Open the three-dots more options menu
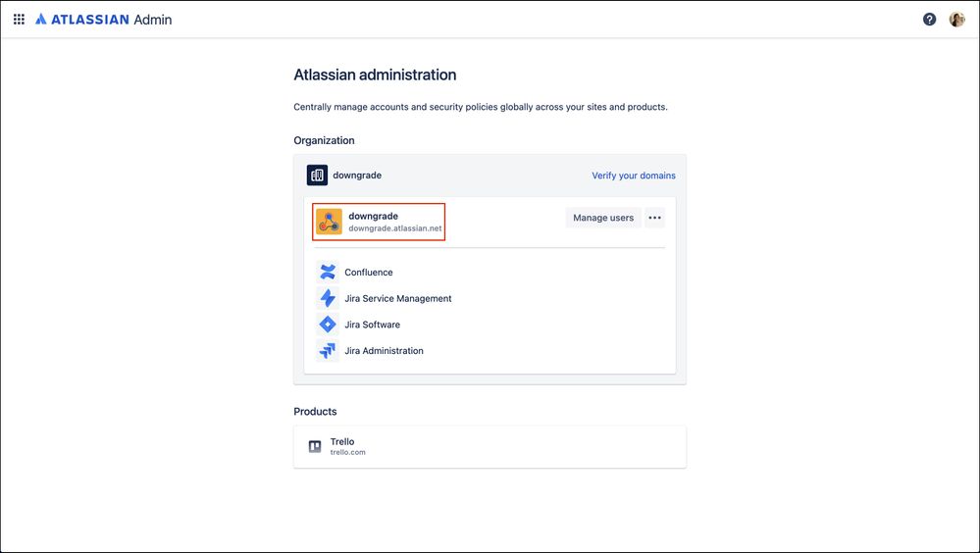The width and height of the screenshot is (980, 553). 654,218
